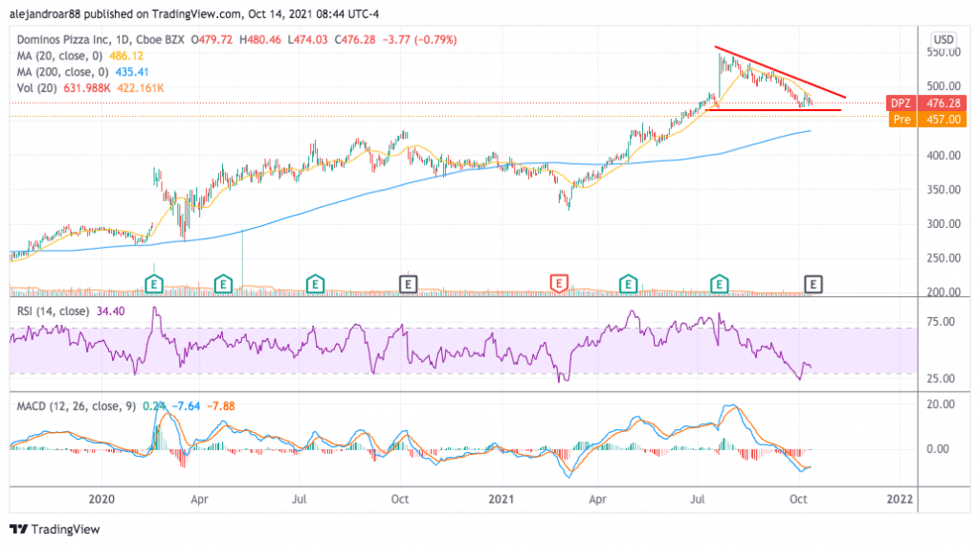Screen dimensions: 980x546
Task: Click the MACD (12, 26, close, 9) legend
Action: 77,406
